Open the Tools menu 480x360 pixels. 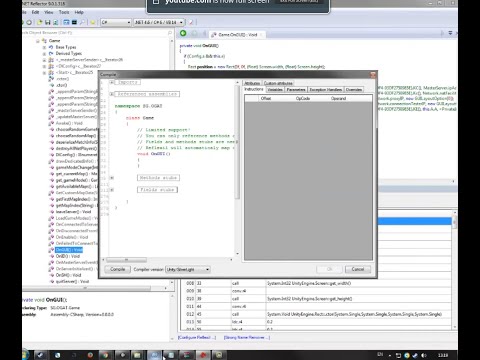click(64, 12)
